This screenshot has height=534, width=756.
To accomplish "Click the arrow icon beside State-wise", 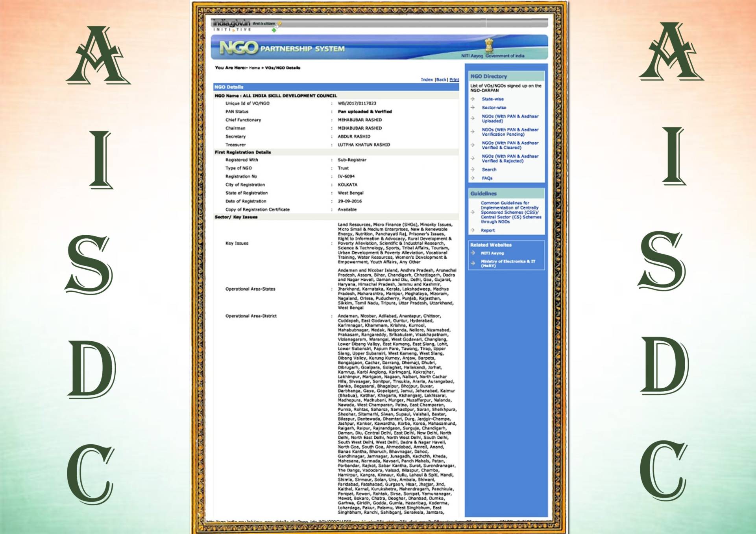I will point(473,99).
